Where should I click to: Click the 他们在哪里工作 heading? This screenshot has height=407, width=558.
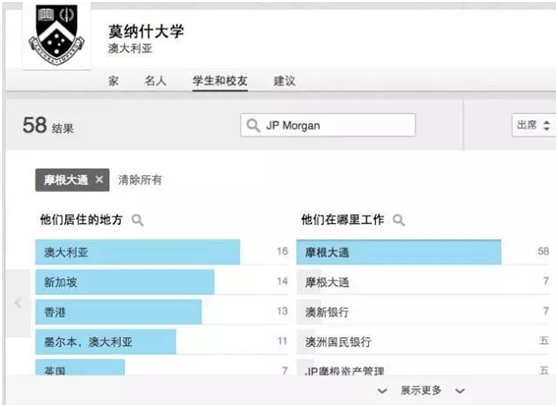(x=342, y=220)
